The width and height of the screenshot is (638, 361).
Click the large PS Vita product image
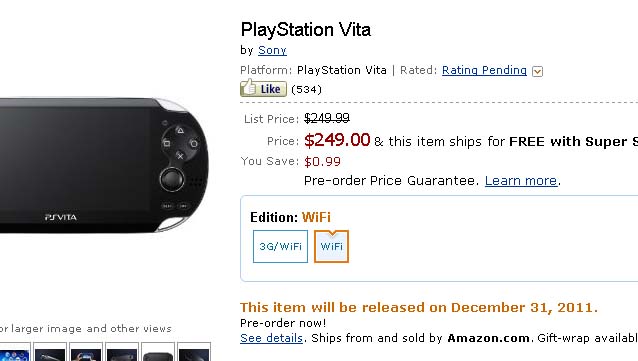[x=104, y=165]
